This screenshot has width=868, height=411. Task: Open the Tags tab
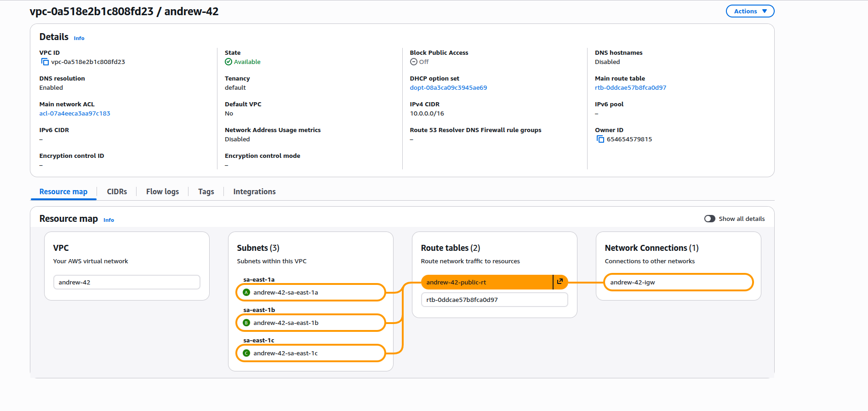click(206, 191)
